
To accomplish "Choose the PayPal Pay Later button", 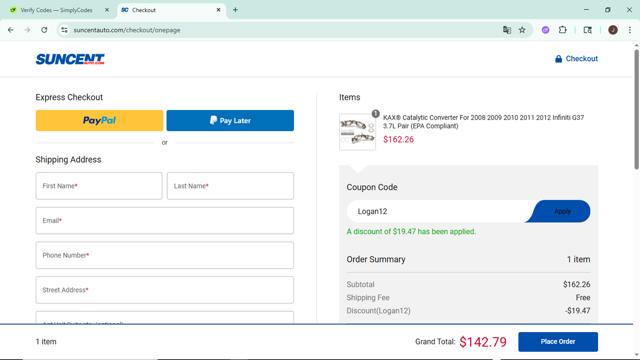I will click(x=230, y=120).
